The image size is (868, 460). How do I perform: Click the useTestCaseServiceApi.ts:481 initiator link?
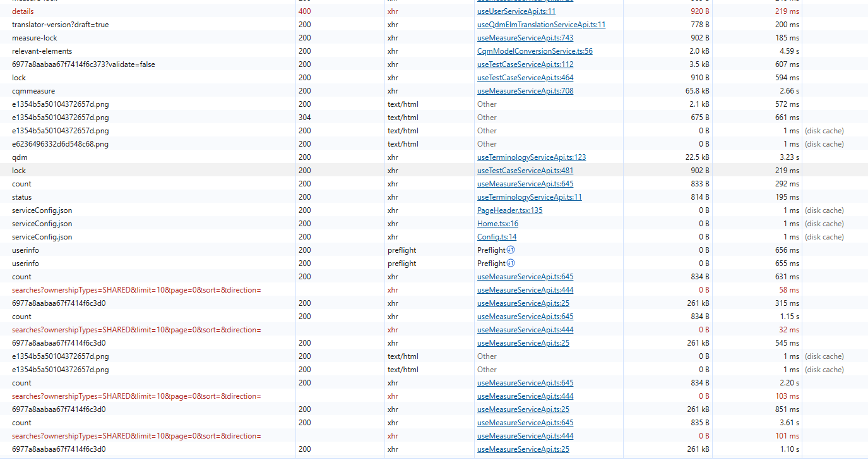(525, 171)
